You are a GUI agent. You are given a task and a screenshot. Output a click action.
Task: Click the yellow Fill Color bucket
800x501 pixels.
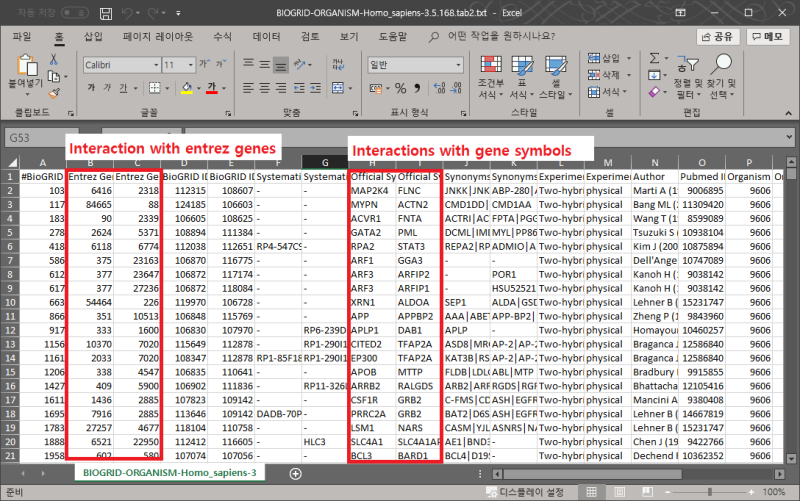tap(187, 88)
